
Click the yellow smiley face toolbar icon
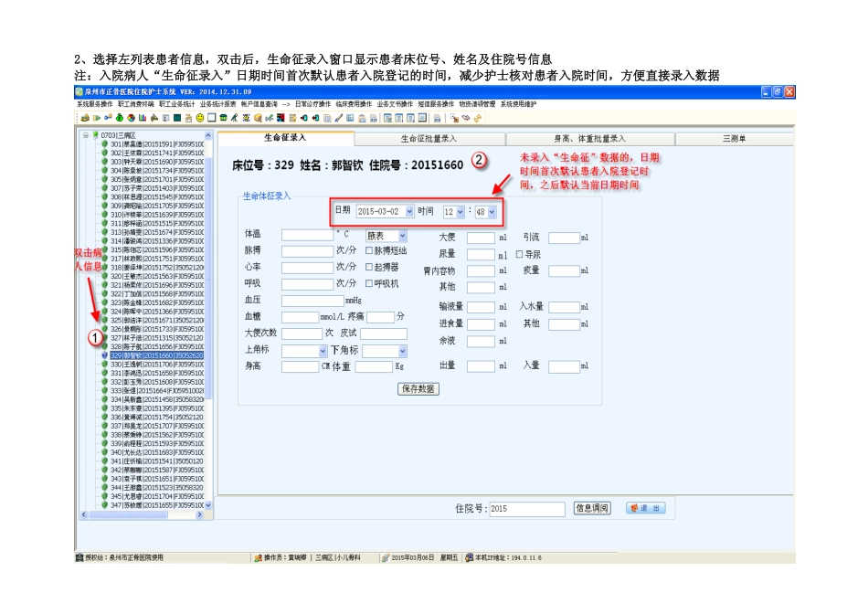(200, 118)
